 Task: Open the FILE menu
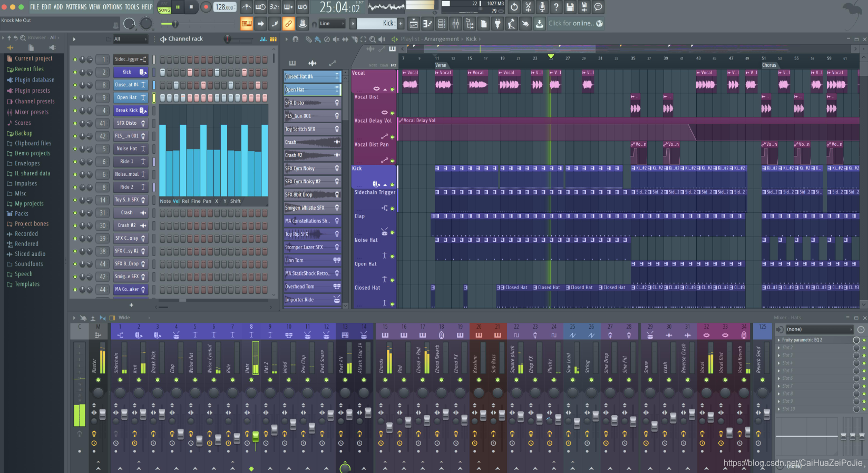(x=34, y=7)
